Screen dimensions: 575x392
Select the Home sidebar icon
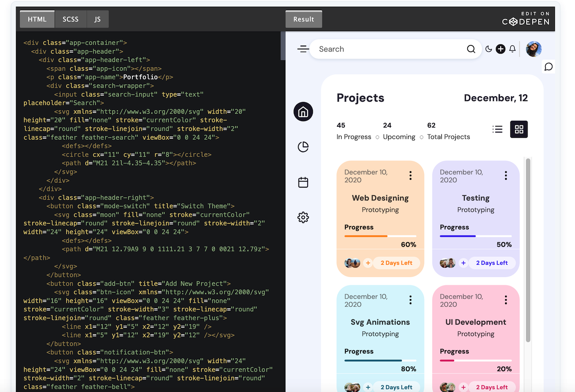click(303, 112)
